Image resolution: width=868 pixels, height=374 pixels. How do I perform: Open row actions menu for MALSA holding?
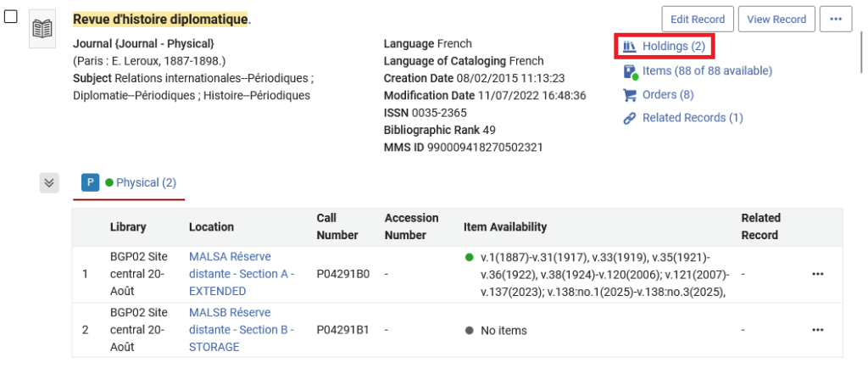[817, 274]
